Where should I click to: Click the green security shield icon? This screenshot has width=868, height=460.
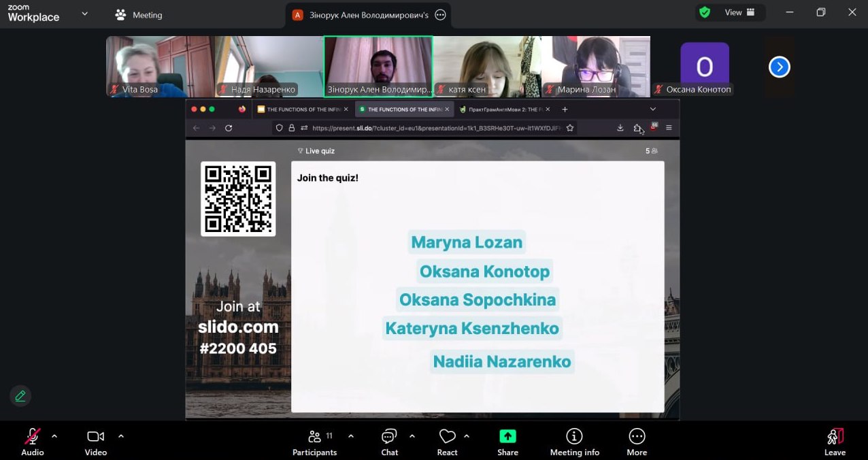pyautogui.click(x=705, y=12)
